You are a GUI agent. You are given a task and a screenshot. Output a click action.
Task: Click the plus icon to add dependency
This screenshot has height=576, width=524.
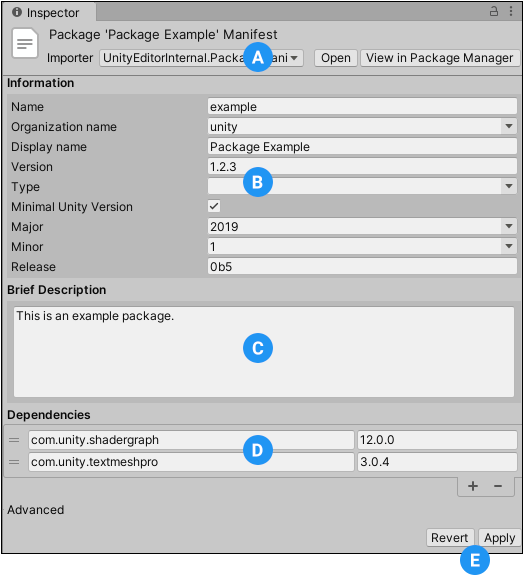(473, 486)
